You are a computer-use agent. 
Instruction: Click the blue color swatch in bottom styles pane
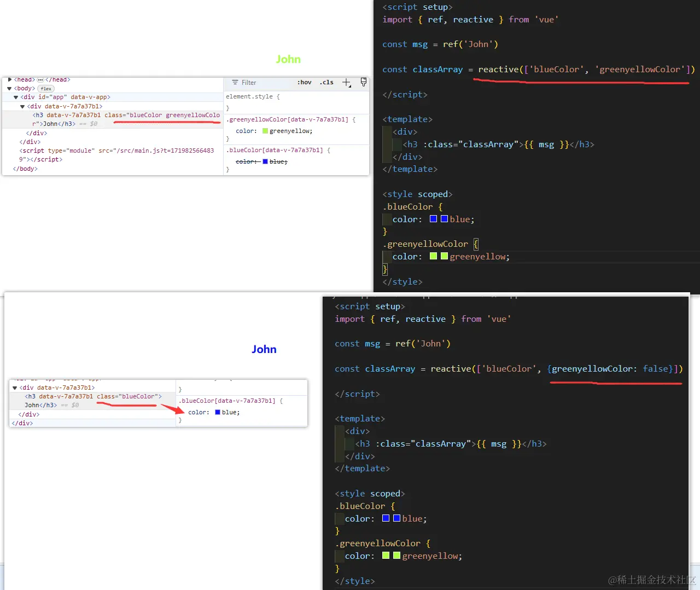pos(218,413)
